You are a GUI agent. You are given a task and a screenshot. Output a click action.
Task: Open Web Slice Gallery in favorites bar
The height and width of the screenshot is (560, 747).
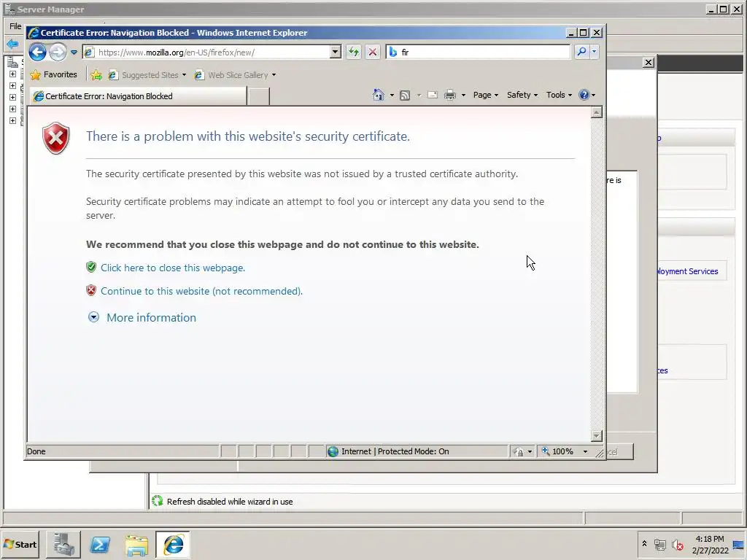tap(235, 75)
